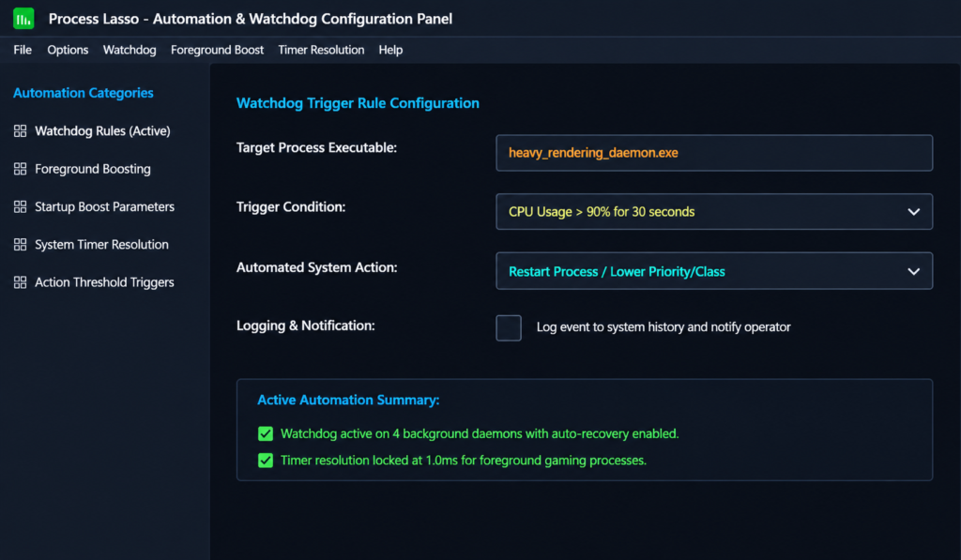
Task: Open the File menu
Action: coord(23,50)
